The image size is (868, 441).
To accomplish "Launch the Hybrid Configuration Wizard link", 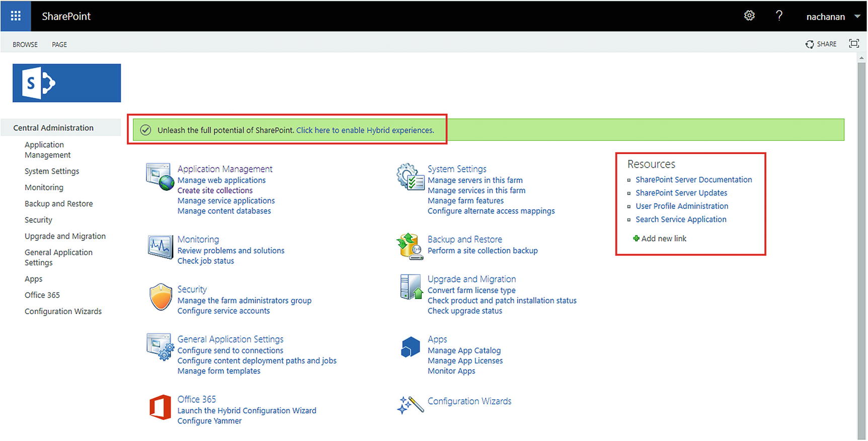I will click(x=247, y=410).
